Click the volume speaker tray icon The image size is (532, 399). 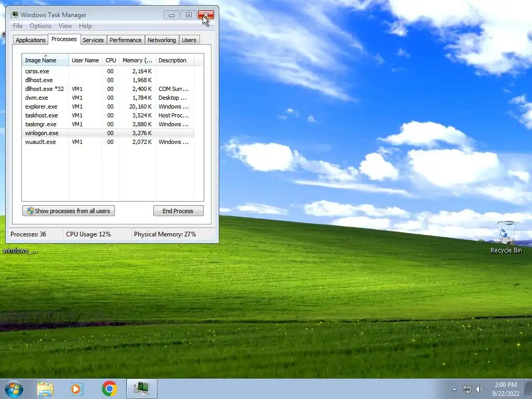pos(480,389)
